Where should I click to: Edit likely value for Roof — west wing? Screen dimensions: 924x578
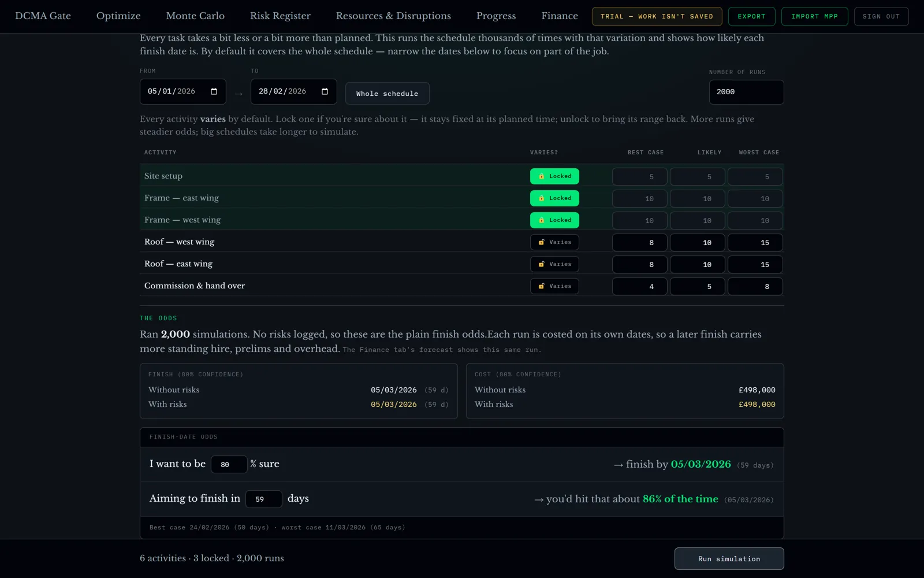[x=698, y=243]
